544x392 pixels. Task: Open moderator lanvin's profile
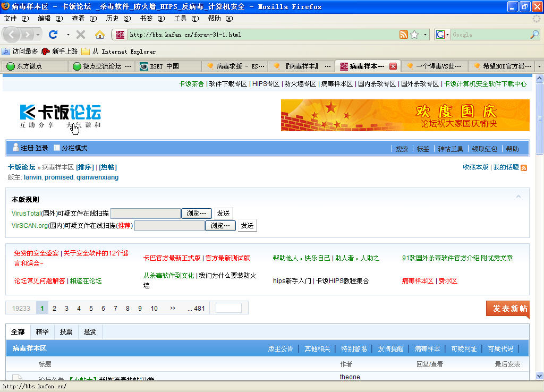(x=32, y=177)
